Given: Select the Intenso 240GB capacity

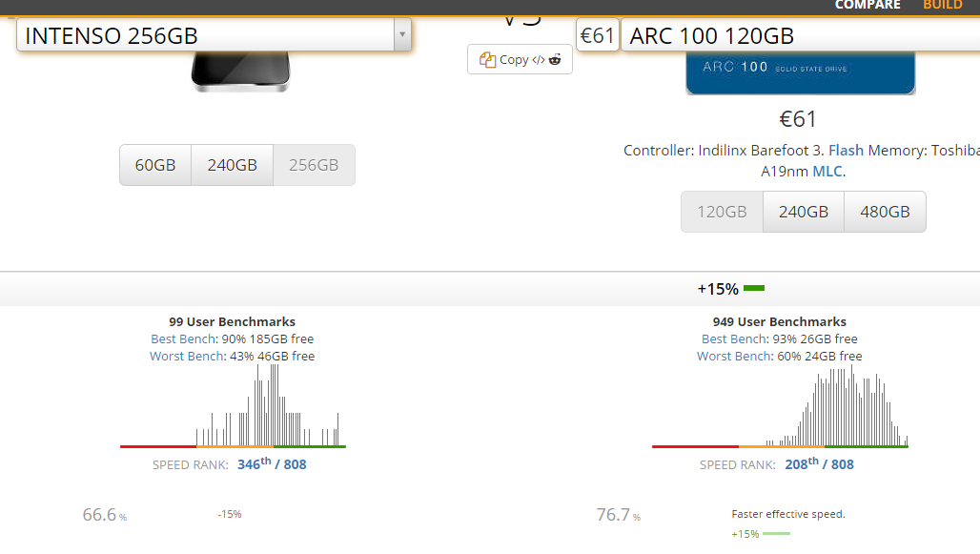Looking at the screenshot, I should (x=233, y=165).
